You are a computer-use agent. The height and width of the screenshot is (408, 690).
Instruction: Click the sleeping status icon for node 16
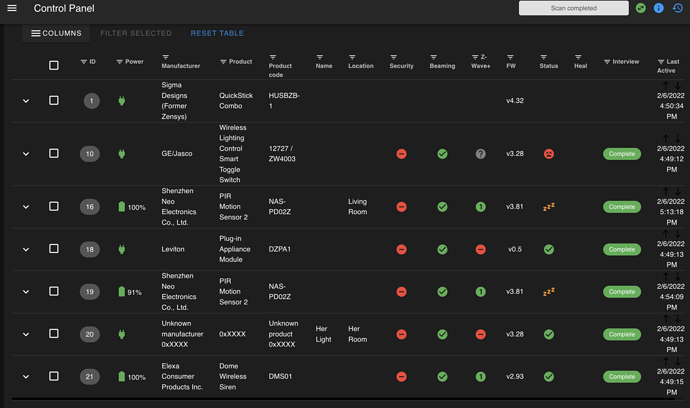(549, 207)
